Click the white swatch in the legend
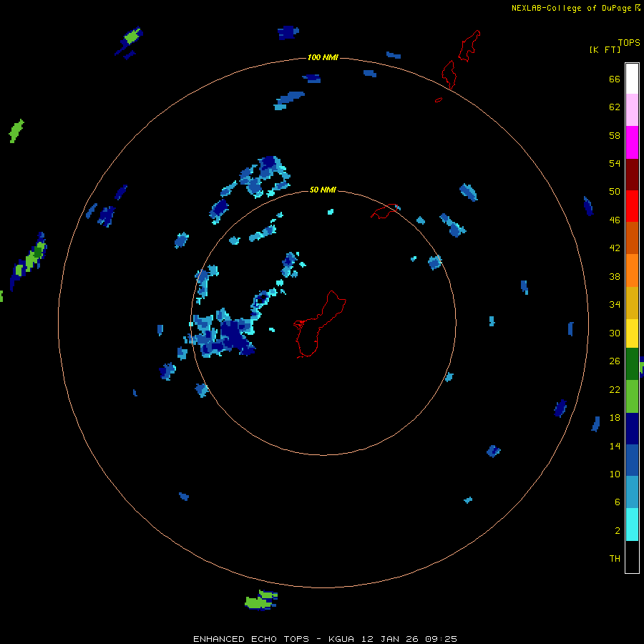The height and width of the screenshot is (644, 644). click(632, 79)
